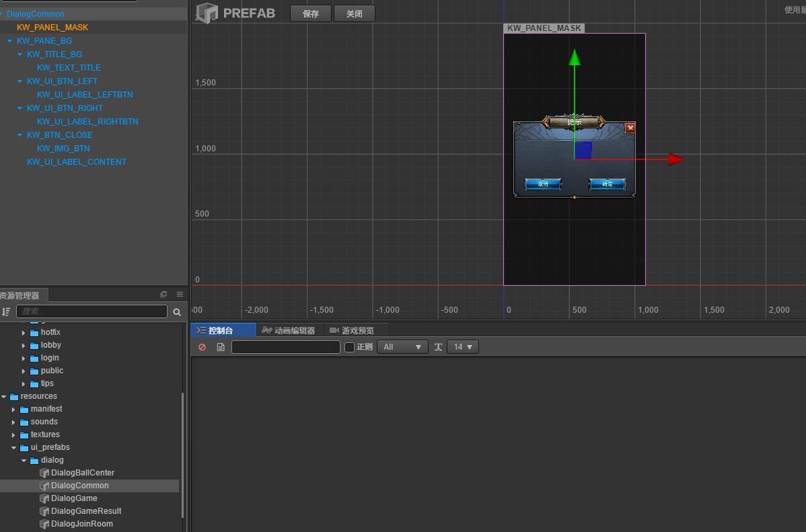Select the KW_UI_LABEL_RIGHTBTN node

(87, 121)
